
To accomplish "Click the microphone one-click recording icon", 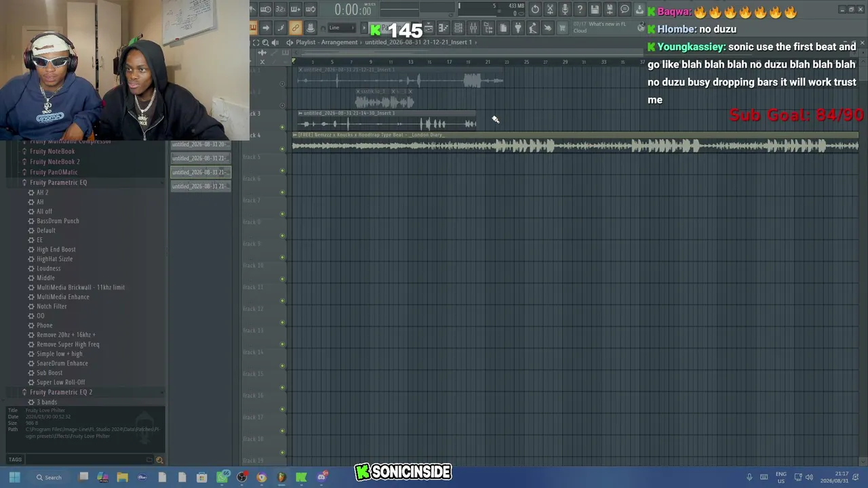I will pos(565,9).
